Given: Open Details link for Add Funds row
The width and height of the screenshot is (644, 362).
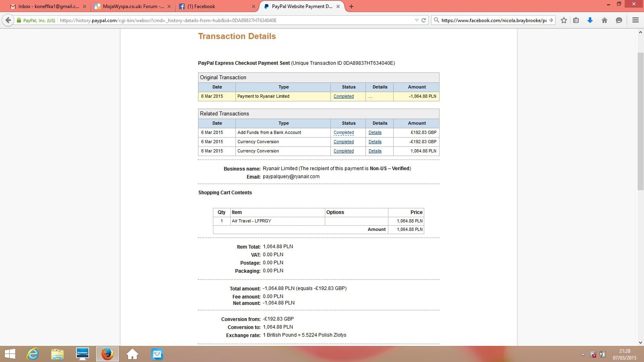Looking at the screenshot, I should pos(375,133).
